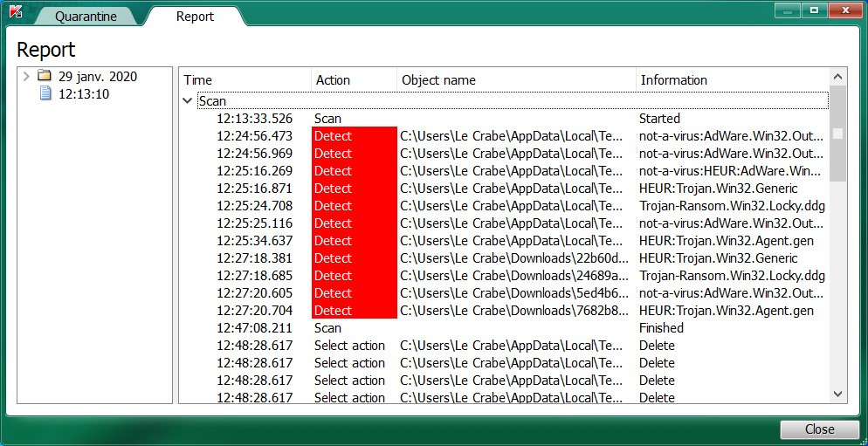Expand the 29 janv. 2020 tree node

26,76
